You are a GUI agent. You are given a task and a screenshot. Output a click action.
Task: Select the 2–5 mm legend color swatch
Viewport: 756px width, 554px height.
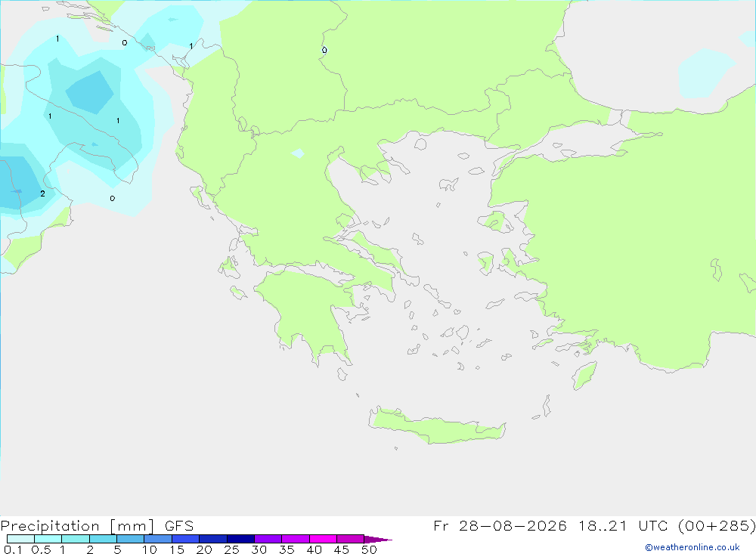[x=103, y=539]
